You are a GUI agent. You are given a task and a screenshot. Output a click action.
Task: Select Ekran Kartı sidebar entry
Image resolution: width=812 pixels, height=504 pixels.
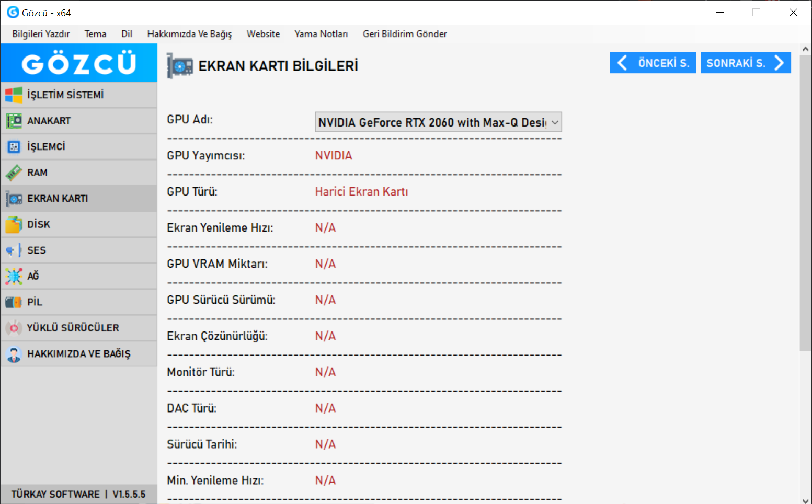[58, 199]
